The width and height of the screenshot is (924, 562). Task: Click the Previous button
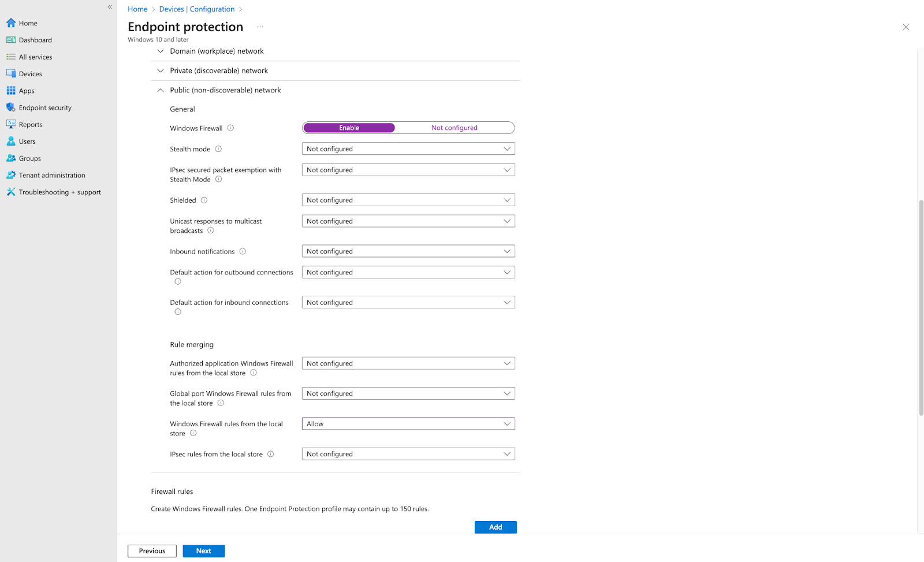coord(152,551)
